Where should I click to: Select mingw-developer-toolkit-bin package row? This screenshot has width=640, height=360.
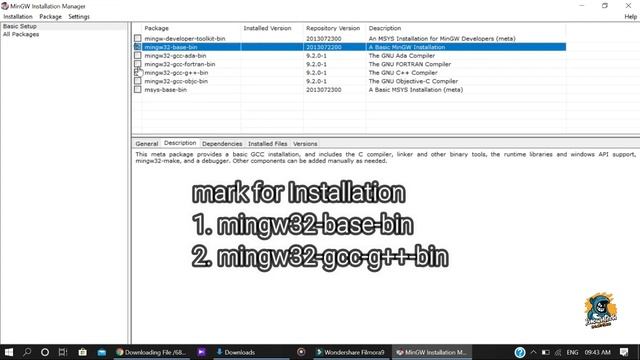(x=350, y=38)
